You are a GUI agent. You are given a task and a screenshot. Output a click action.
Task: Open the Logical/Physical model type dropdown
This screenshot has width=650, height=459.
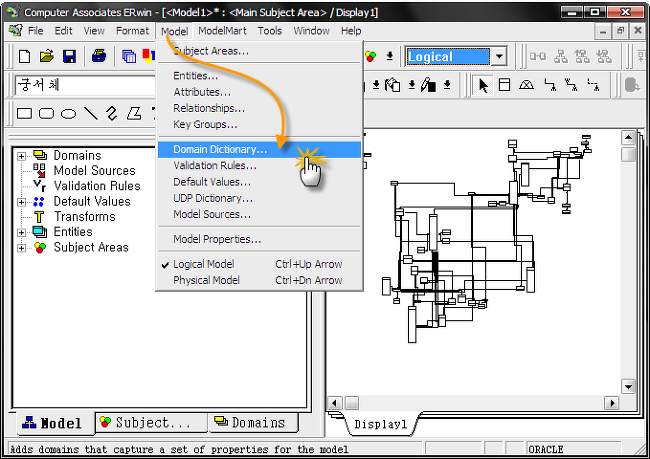500,56
